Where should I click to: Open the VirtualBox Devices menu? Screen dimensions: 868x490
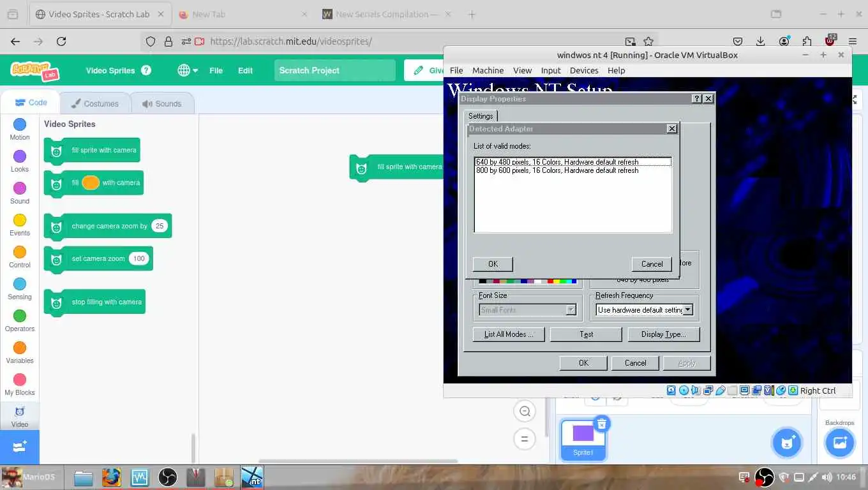click(x=584, y=70)
